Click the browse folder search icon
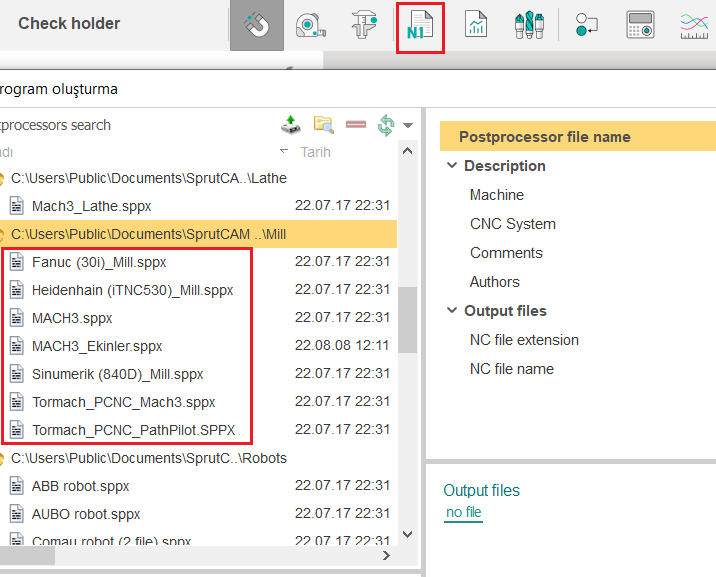The height and width of the screenshot is (577, 716). pyautogui.click(x=323, y=125)
